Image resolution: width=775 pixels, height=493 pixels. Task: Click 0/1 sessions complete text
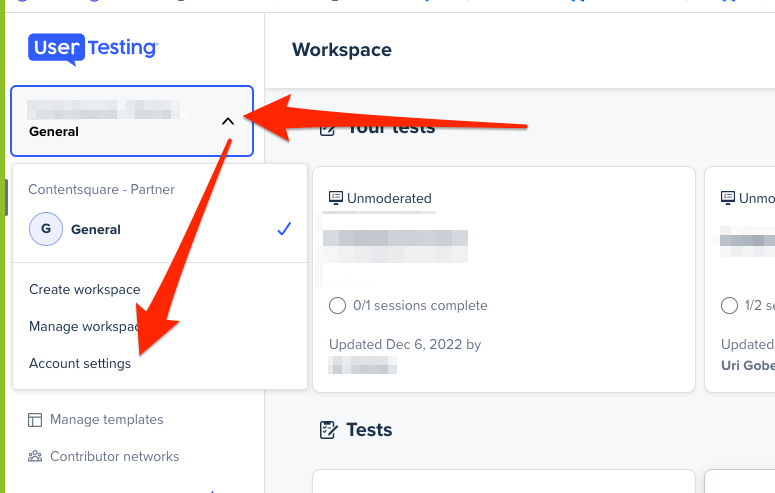click(420, 306)
